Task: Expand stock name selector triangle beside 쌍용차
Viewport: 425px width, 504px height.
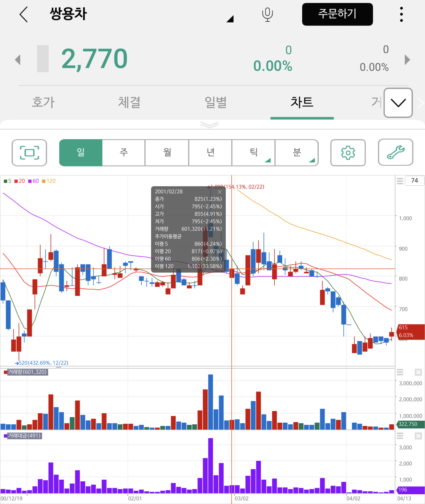Action: 230,19
